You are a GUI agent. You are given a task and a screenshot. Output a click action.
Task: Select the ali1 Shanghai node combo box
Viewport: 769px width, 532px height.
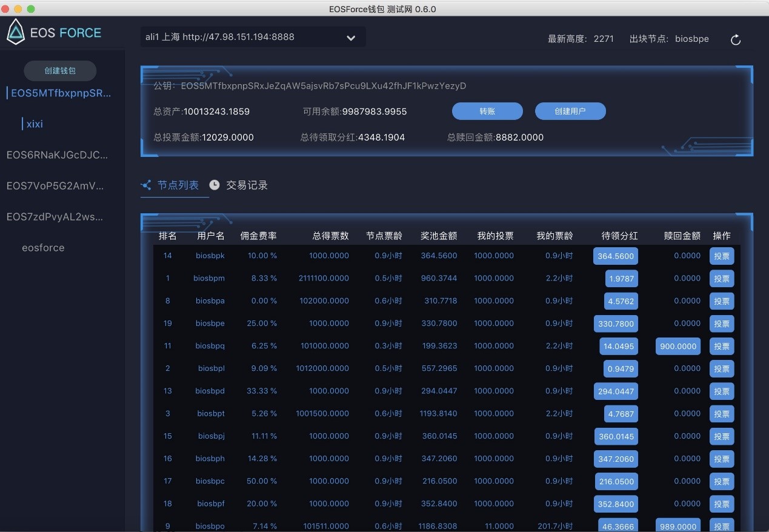253,37
